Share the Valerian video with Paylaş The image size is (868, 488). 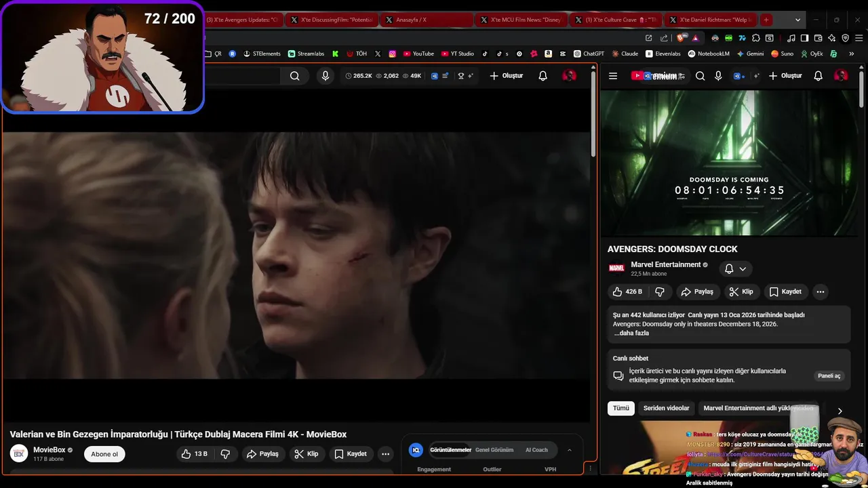[262, 454]
